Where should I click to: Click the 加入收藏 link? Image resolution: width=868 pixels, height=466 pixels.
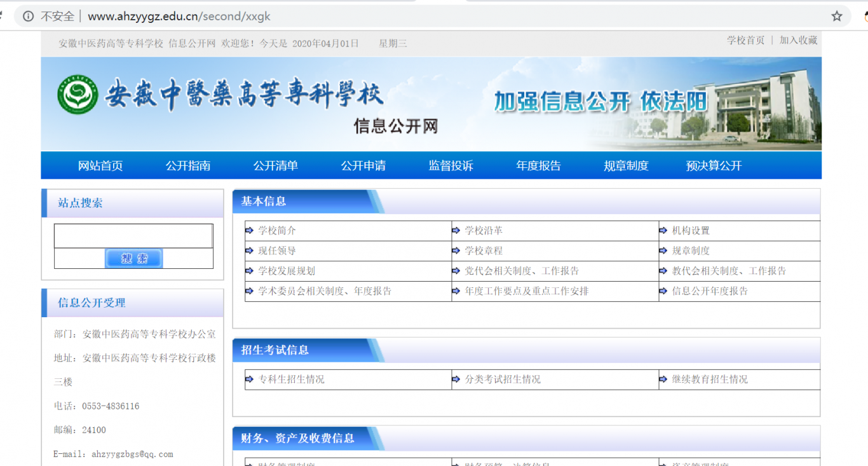pyautogui.click(x=799, y=40)
